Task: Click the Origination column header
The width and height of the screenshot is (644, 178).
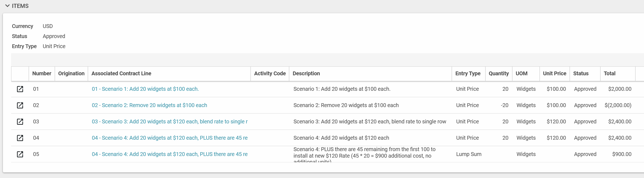Action: click(71, 74)
